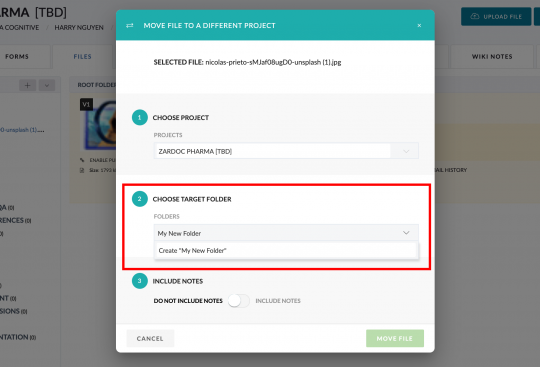Open the Forms tab
This screenshot has width=540, height=367.
point(17,56)
